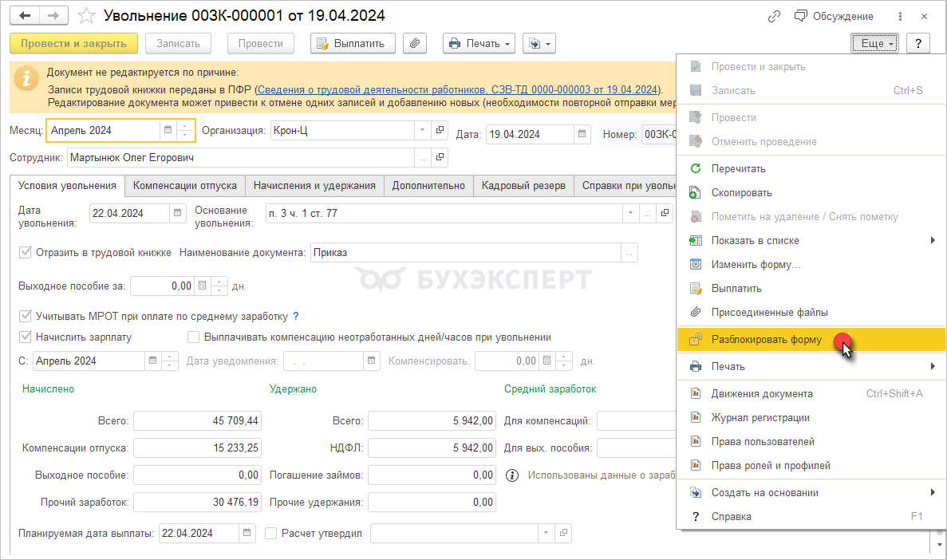
Task: Click open-record icon next to Организация field
Action: (440, 130)
